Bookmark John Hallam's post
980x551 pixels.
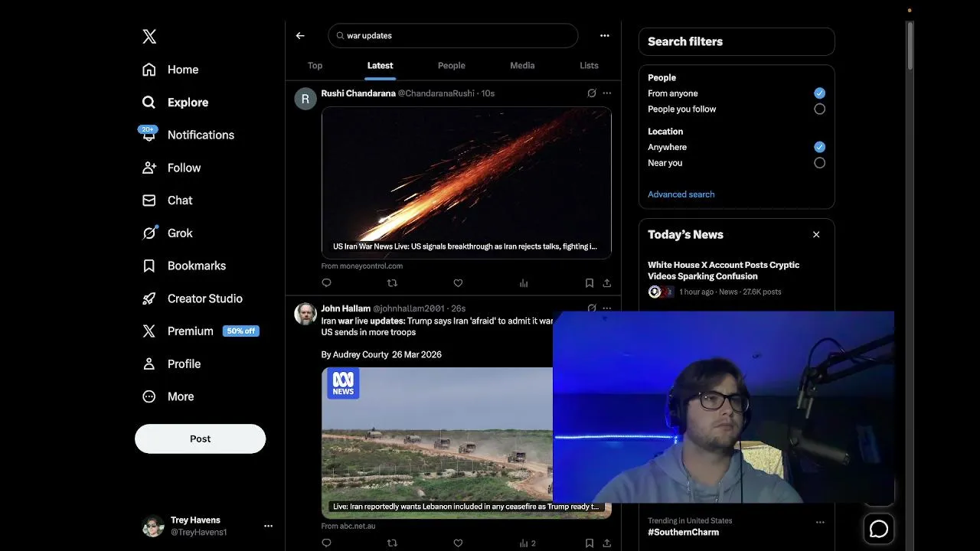click(590, 543)
